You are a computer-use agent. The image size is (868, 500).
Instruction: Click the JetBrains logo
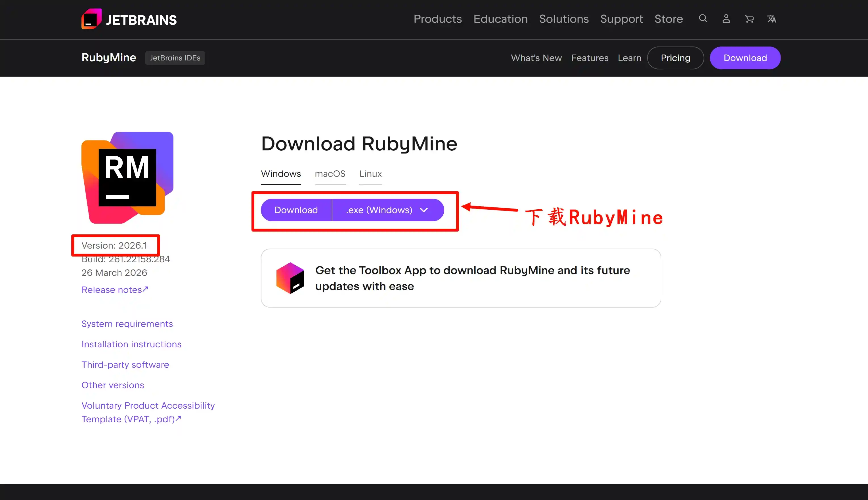pyautogui.click(x=129, y=19)
